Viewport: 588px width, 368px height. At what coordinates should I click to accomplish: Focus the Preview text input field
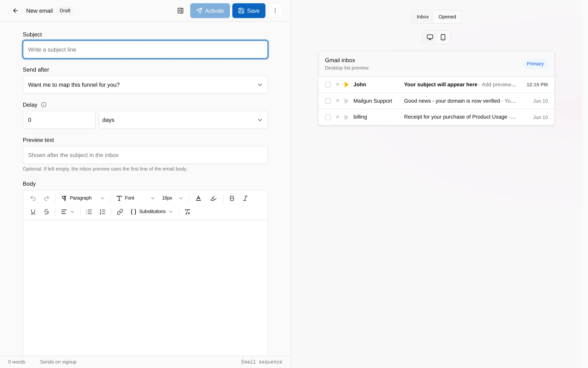click(145, 155)
